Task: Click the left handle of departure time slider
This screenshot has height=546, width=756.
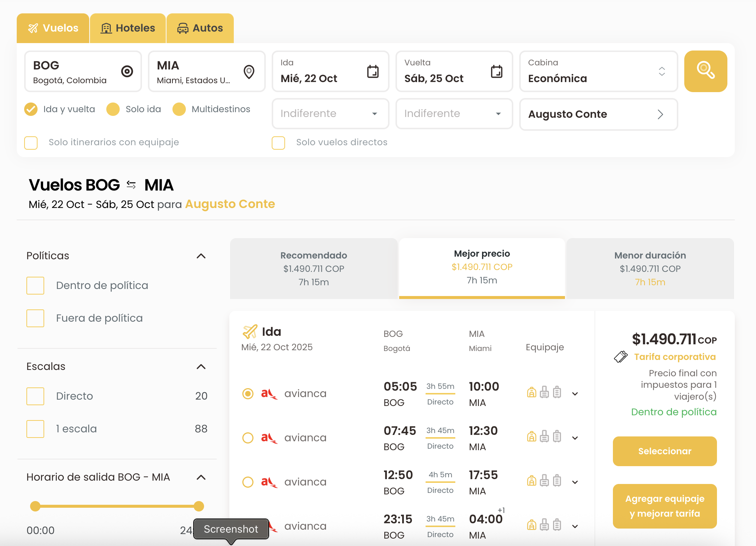Action: [x=35, y=506]
